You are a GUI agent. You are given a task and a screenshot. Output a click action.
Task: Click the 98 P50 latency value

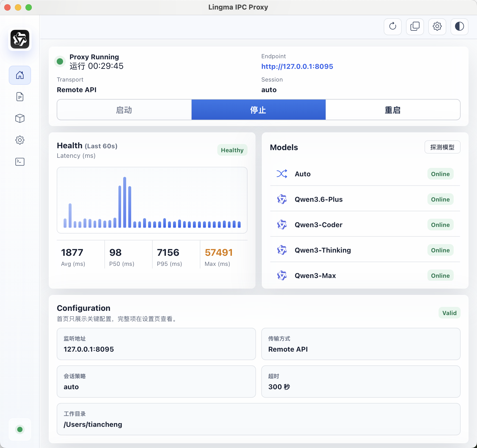(x=116, y=253)
